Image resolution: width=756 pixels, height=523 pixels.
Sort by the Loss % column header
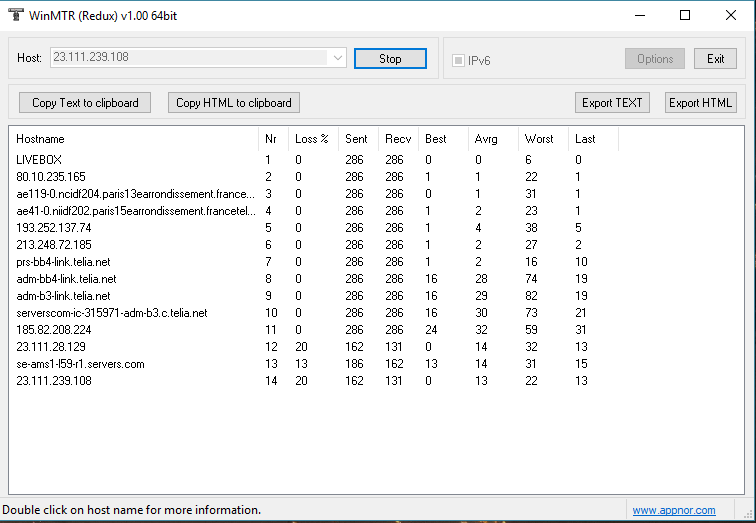pos(311,139)
